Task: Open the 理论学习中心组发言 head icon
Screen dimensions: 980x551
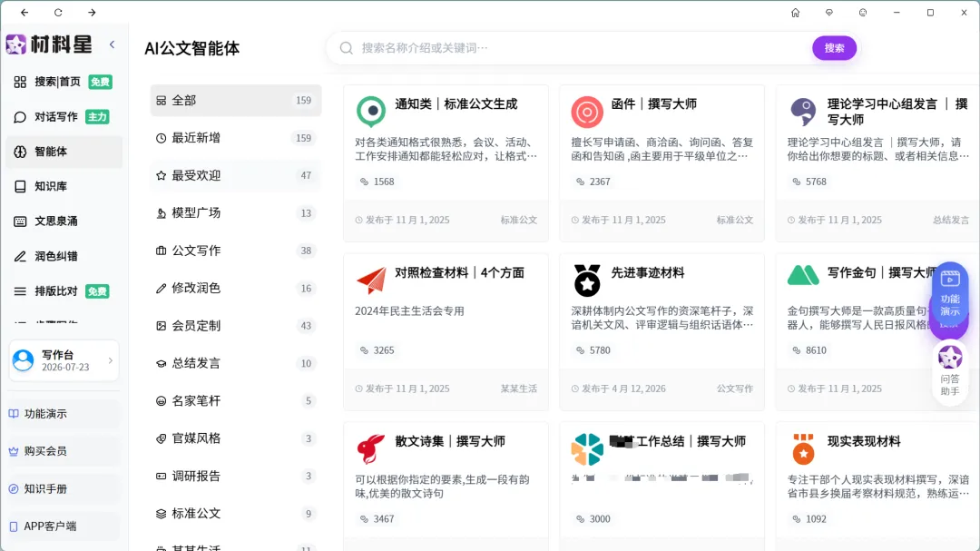Action: coord(803,112)
